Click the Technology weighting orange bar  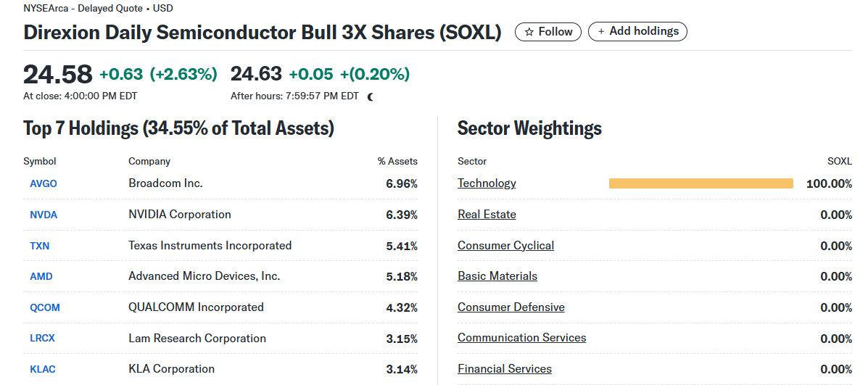click(x=700, y=183)
